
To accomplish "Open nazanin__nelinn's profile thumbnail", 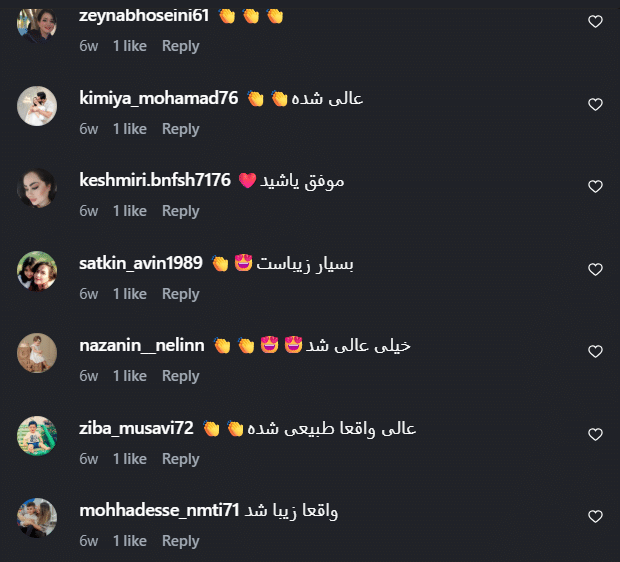I will pyautogui.click(x=37, y=353).
